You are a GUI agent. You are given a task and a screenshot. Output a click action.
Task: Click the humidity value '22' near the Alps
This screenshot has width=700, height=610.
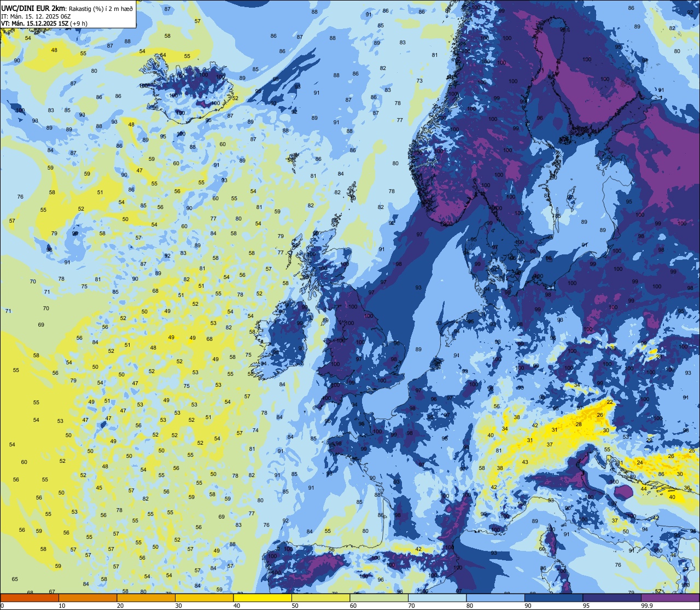coord(610,403)
